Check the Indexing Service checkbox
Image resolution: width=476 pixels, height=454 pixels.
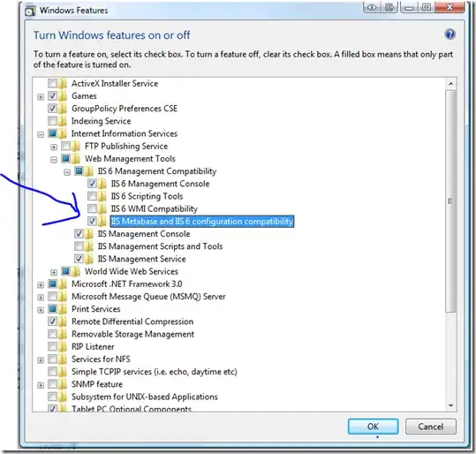pyautogui.click(x=52, y=121)
